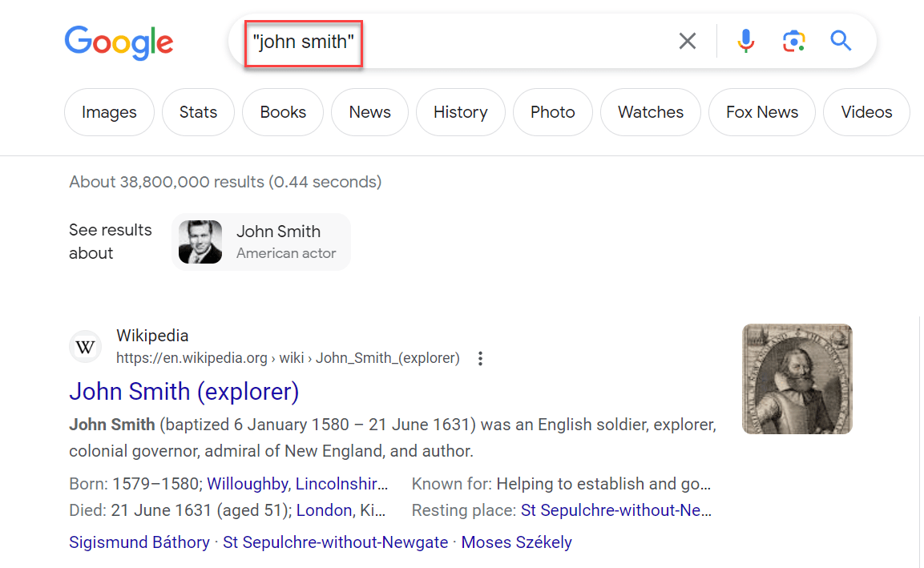Select the Stats filter chip
This screenshot has height=568, width=924.
[198, 112]
